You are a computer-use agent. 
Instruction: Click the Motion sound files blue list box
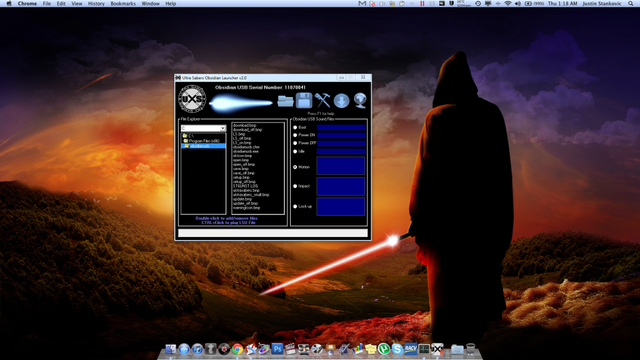341,166
